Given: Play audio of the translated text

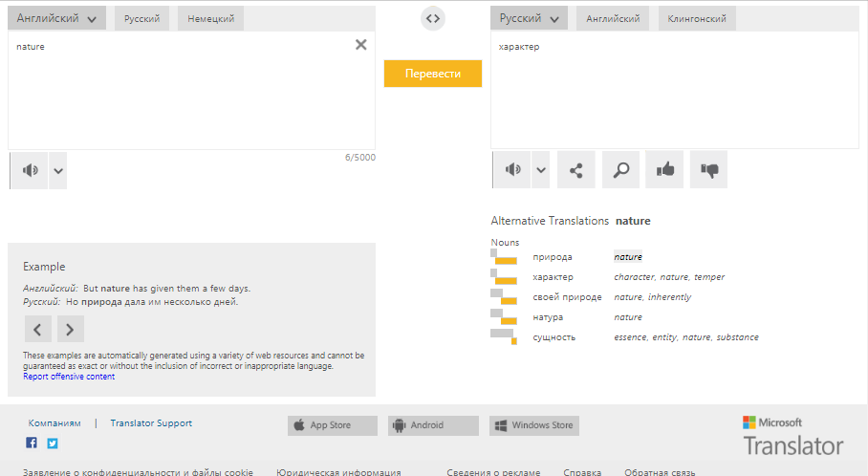Looking at the screenshot, I should (512, 169).
